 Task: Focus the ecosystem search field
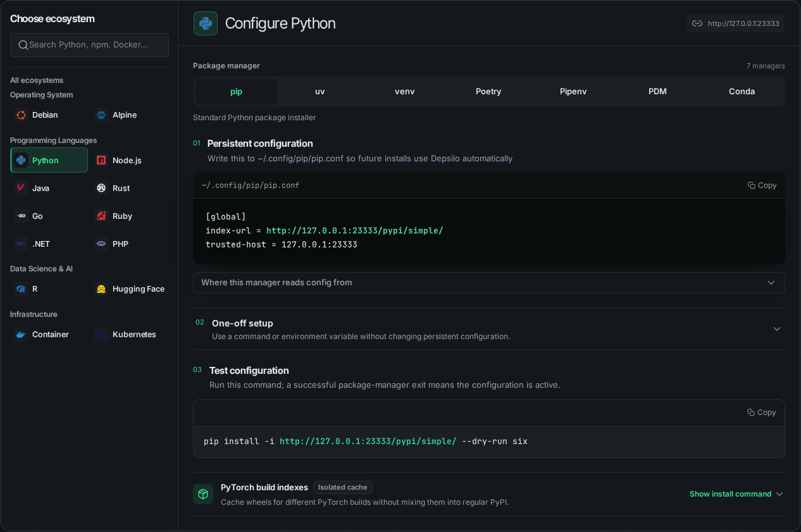[x=89, y=45]
